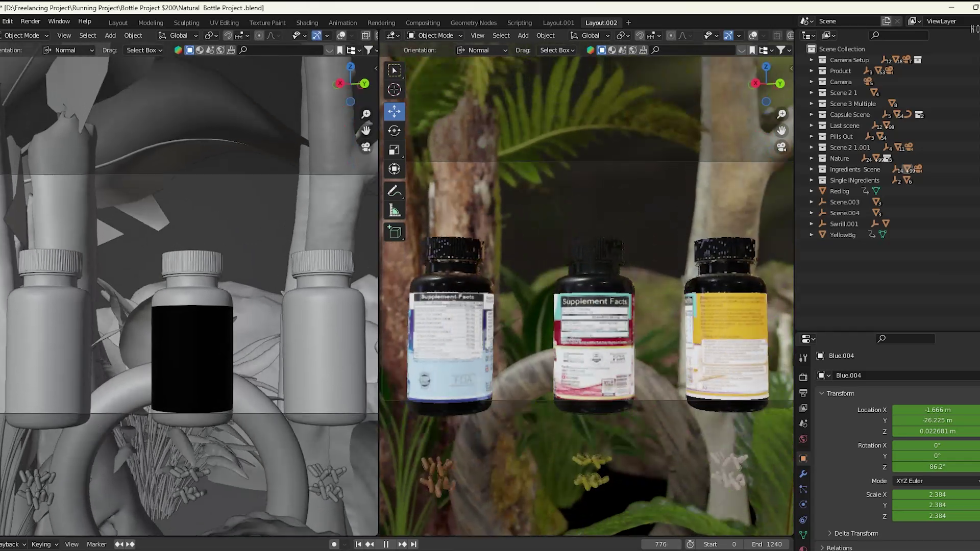Open the Render properties tab
The height and width of the screenshot is (551, 980).
pos(803,377)
